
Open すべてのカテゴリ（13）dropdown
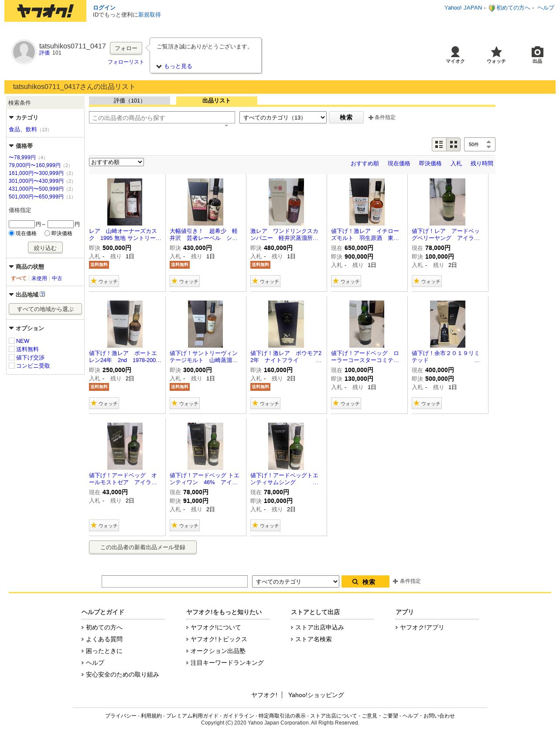(283, 117)
